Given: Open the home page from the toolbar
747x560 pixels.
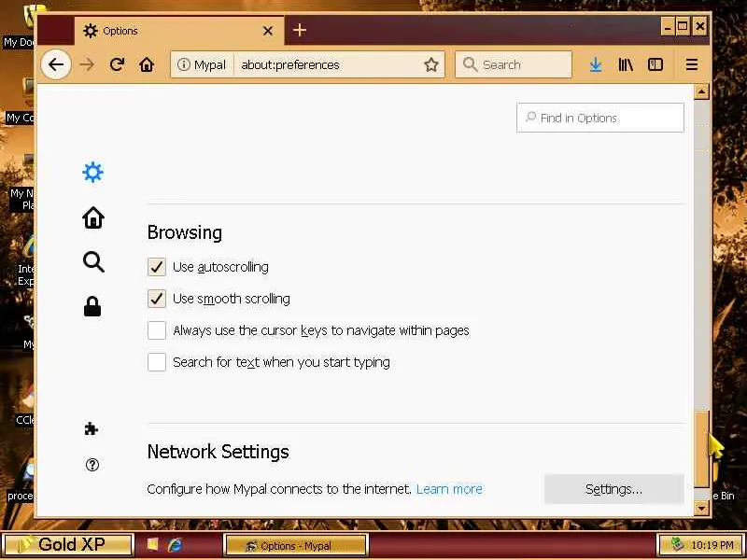Looking at the screenshot, I should [147, 64].
